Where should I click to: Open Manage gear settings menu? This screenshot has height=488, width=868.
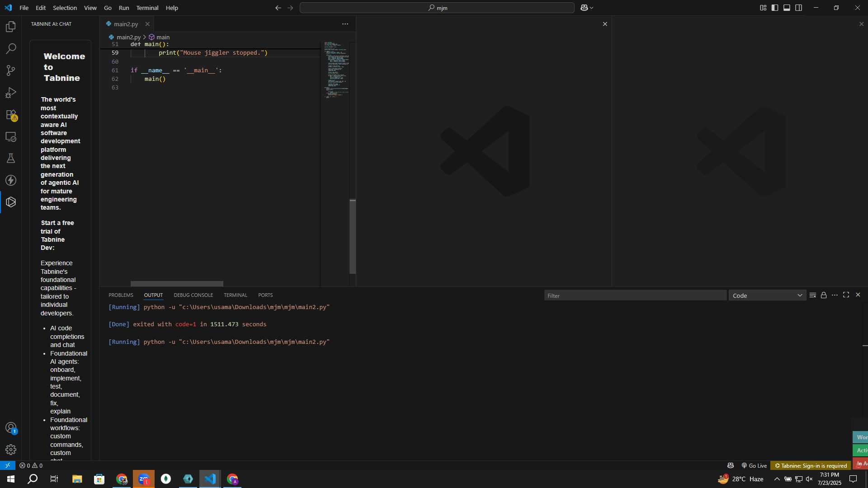pos(11,450)
